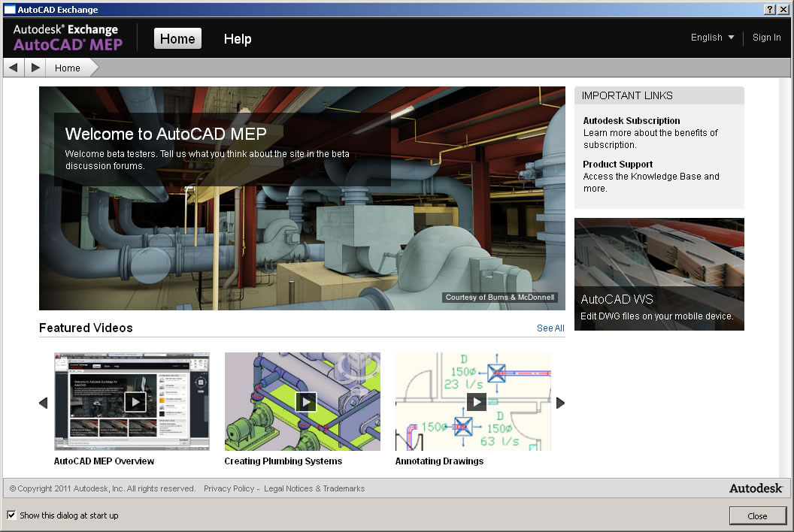Viewport: 794px width, 532px height.
Task: Show previous featured videos with left carousel arrow
Action: (x=43, y=403)
